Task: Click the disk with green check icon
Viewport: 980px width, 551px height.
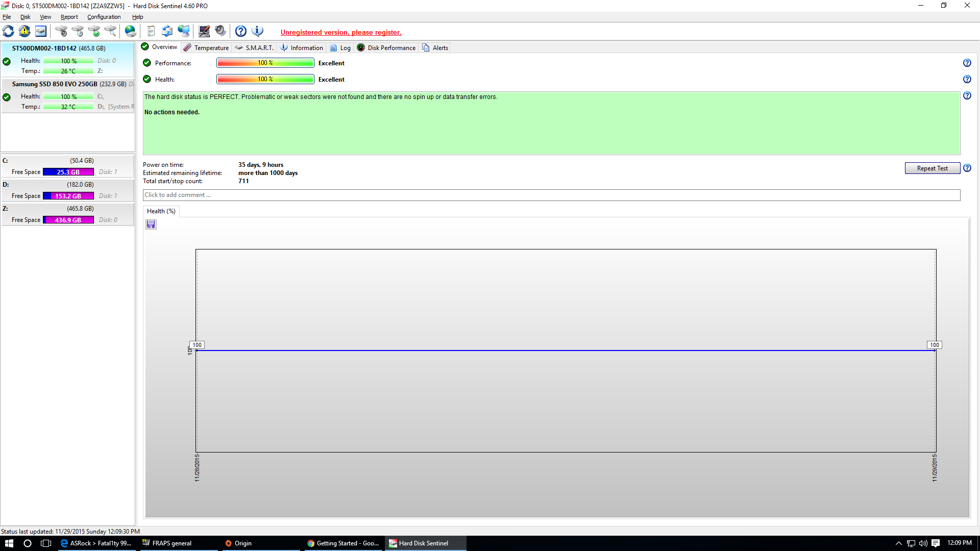Action: [94, 31]
